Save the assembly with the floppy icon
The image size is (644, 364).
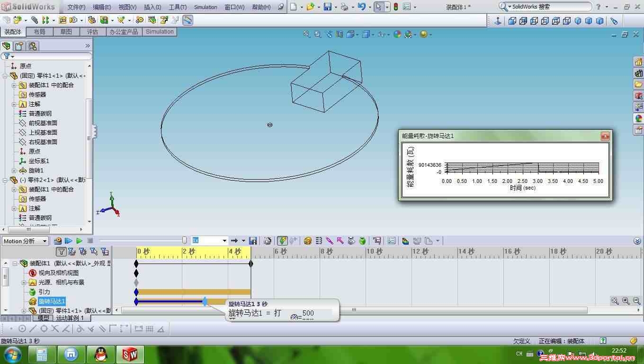[x=327, y=7]
